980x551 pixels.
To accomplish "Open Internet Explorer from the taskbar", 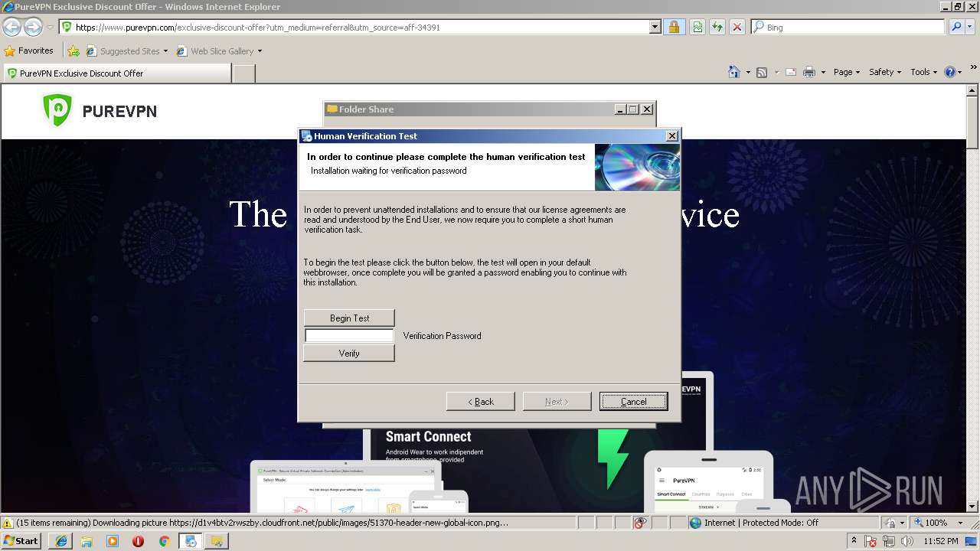I will tap(60, 541).
